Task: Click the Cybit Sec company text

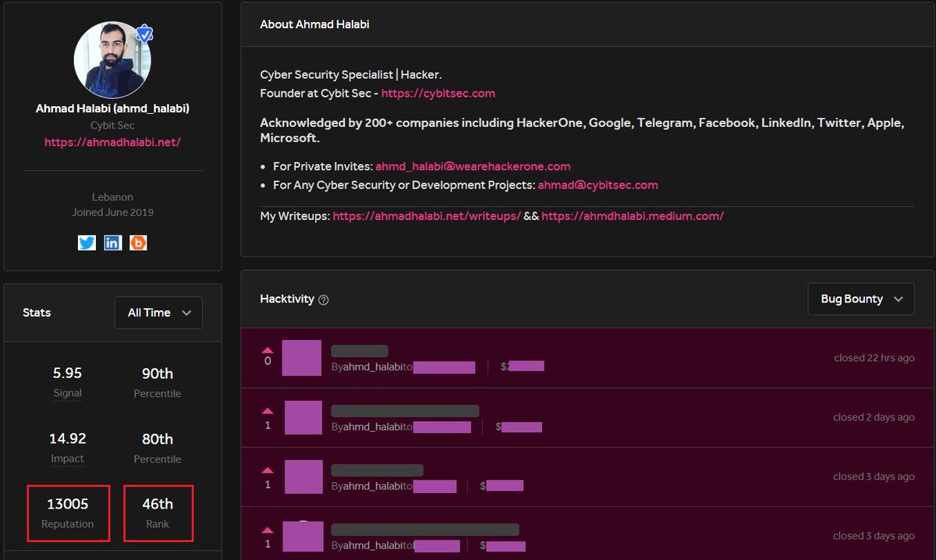Action: [112, 126]
